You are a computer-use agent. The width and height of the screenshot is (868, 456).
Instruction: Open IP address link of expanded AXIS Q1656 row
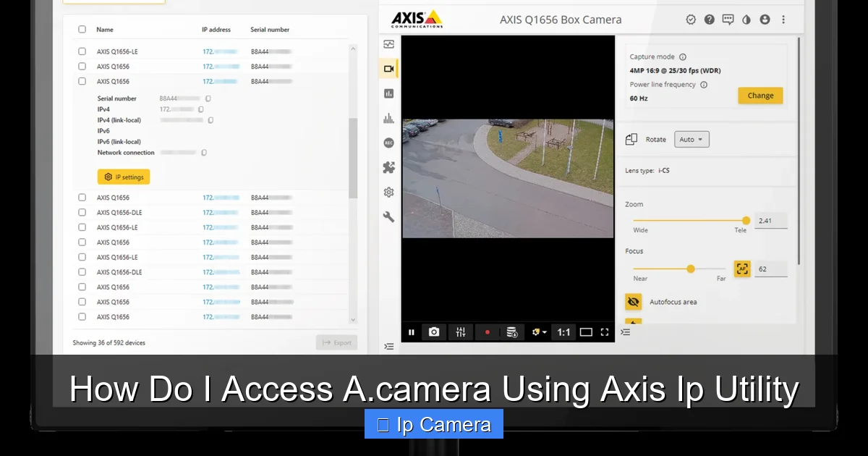pos(221,82)
